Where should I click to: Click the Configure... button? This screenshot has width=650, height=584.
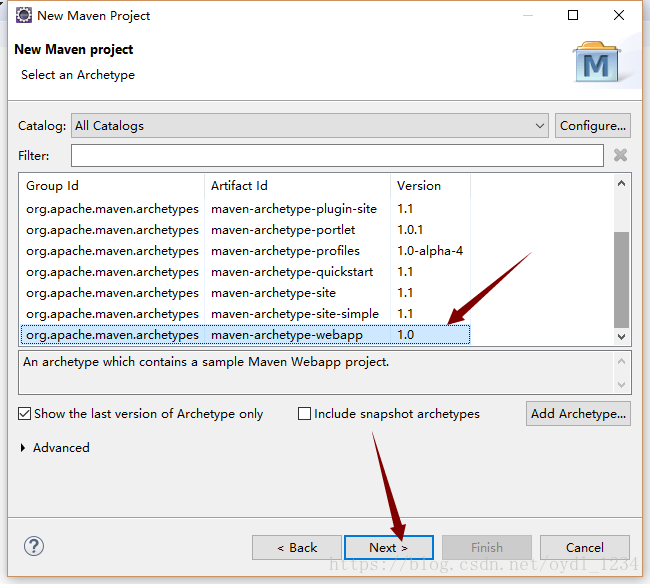click(593, 126)
